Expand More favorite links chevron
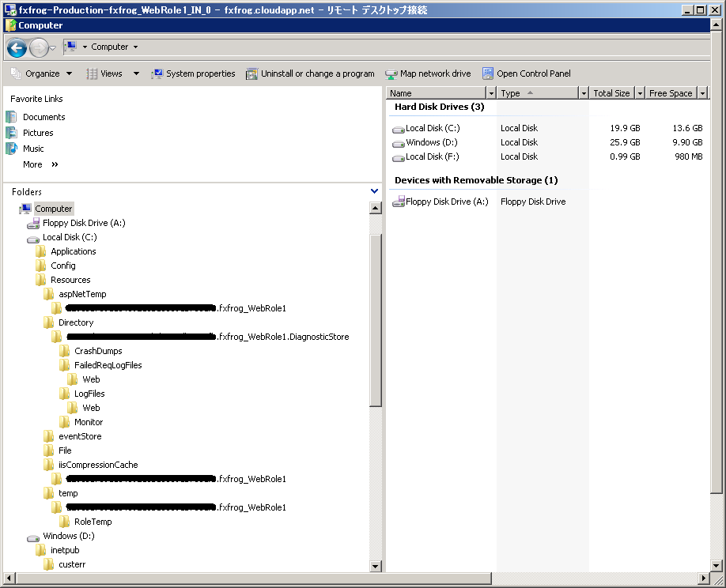726x588 pixels. pos(55,164)
